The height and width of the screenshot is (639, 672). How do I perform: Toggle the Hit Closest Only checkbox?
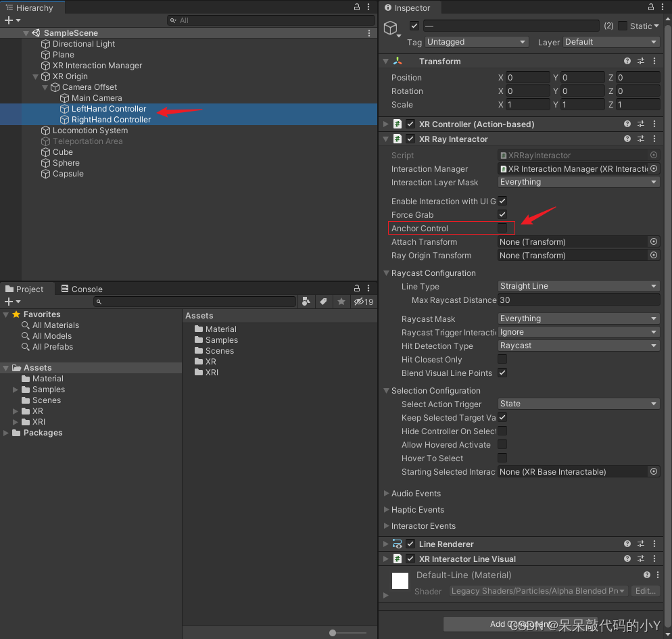(502, 359)
